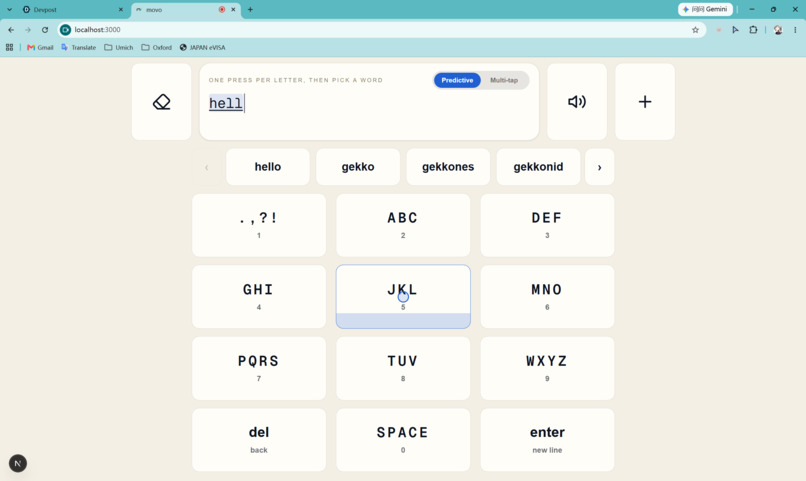Open the Next.js dev tools badge
Image resolution: width=806 pixels, height=481 pixels.
pos(18,464)
